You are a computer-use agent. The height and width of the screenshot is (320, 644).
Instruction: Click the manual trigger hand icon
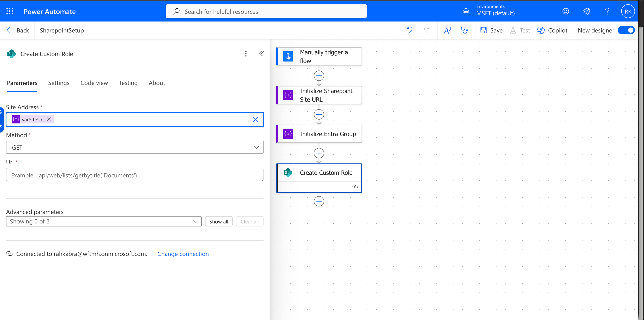(x=288, y=56)
